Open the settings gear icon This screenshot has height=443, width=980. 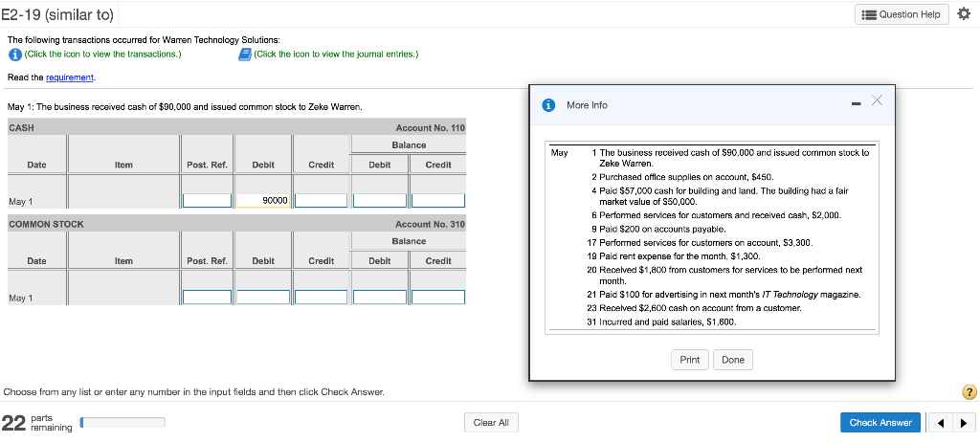pos(963,13)
